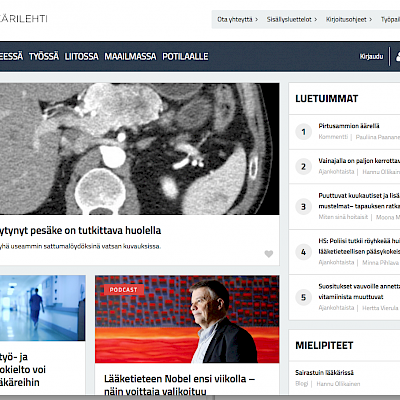The image size is (400, 400).
Task: Open the headline ending 'pesäke on tutkittava huolella'
Action: coord(80,230)
